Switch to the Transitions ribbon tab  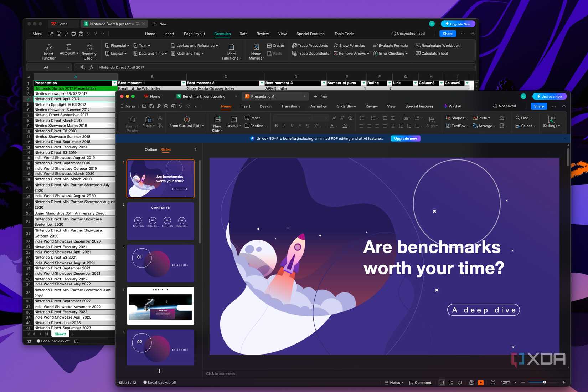pyautogui.click(x=290, y=106)
